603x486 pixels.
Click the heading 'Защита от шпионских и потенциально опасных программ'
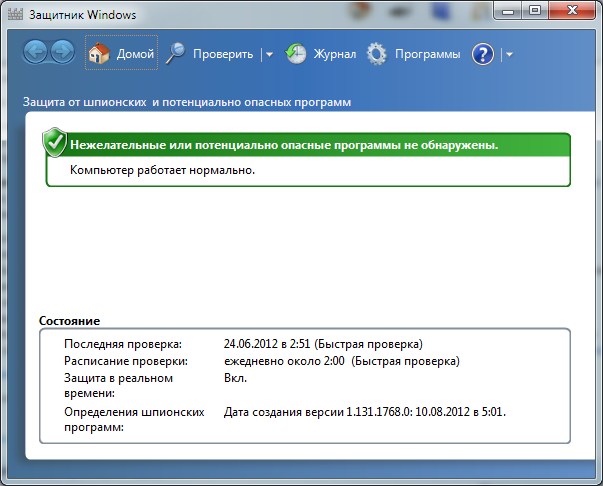[x=187, y=102]
